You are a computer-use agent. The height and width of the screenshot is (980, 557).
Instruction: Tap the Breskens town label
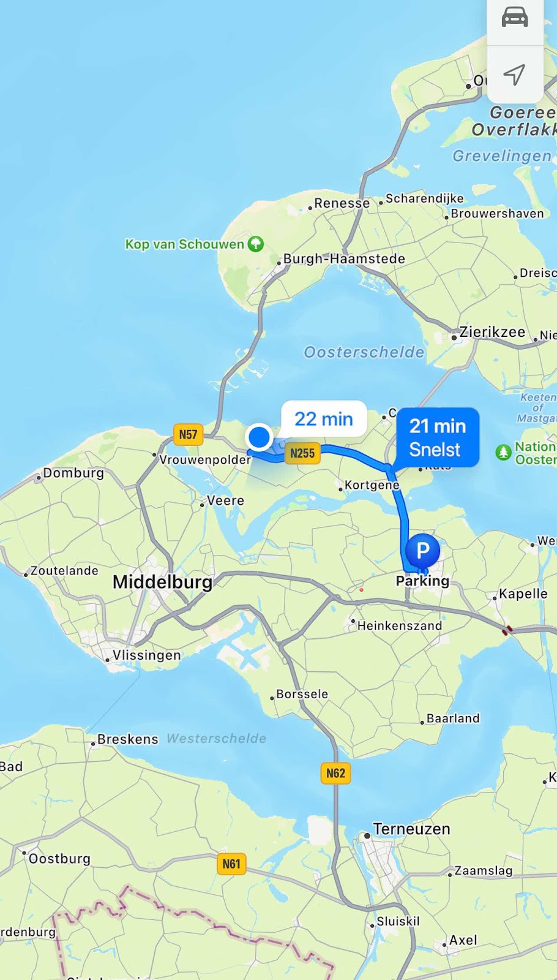click(128, 739)
